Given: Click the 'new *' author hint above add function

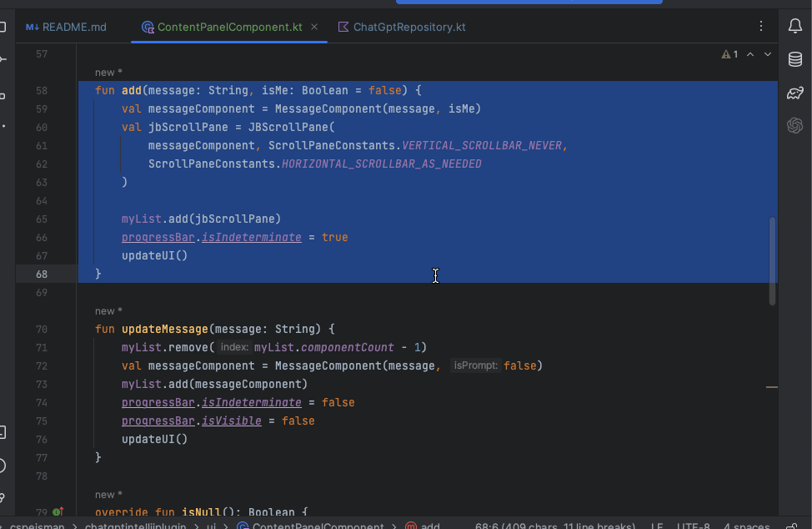Looking at the screenshot, I should coord(108,73).
